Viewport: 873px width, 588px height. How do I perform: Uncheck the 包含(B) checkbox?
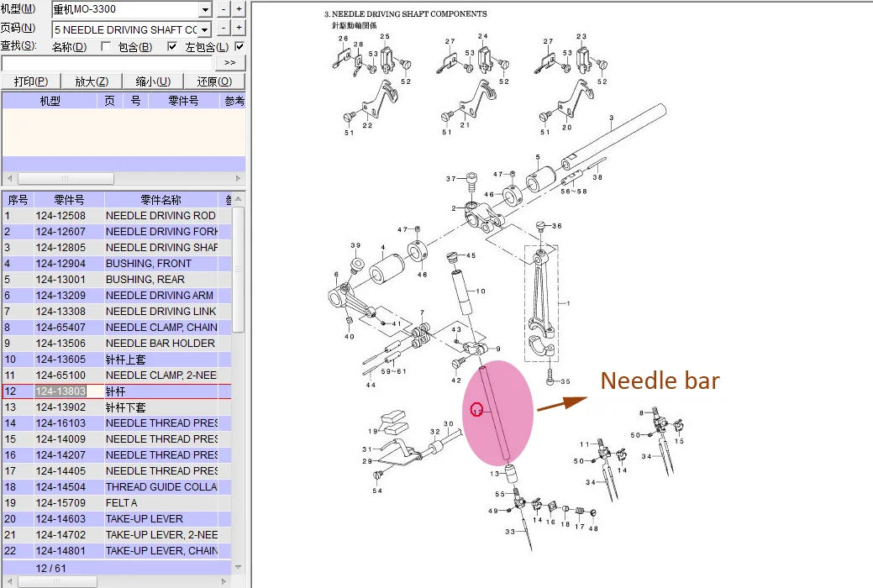point(172,47)
